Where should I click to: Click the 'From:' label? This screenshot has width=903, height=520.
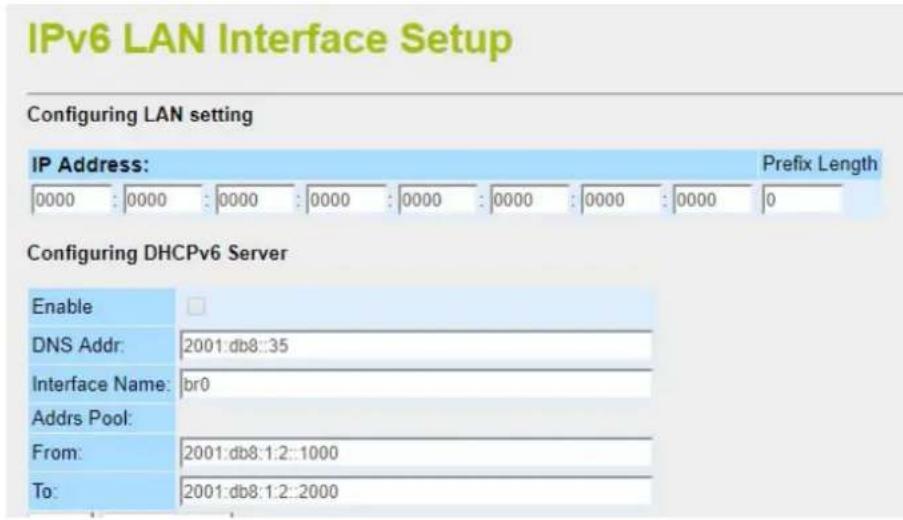tap(56, 453)
